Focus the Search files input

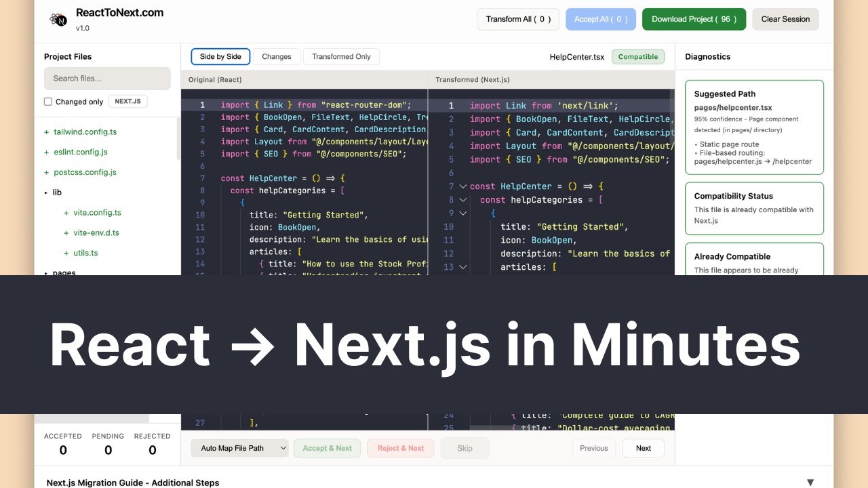click(x=107, y=79)
